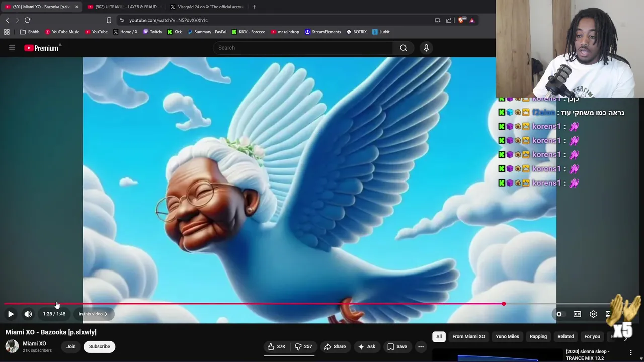The height and width of the screenshot is (362, 644).
Task: Click the browser share page icon
Action: (x=449, y=20)
